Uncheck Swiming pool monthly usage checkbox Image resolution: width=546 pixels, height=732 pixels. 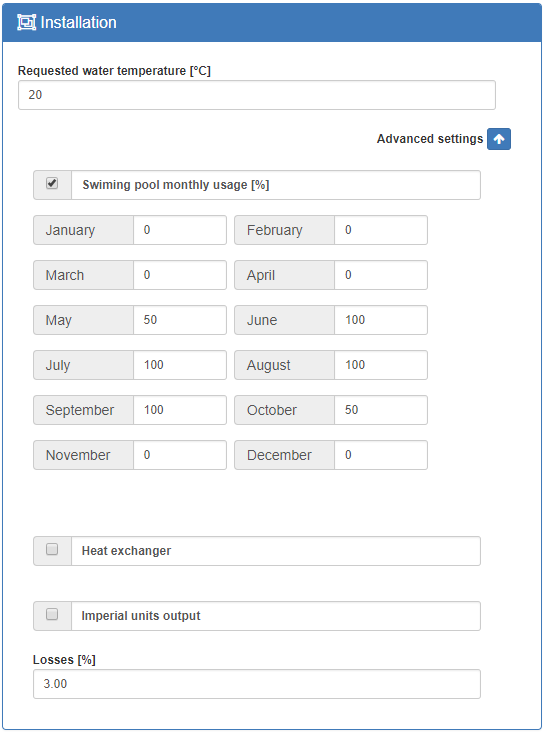[x=52, y=183]
